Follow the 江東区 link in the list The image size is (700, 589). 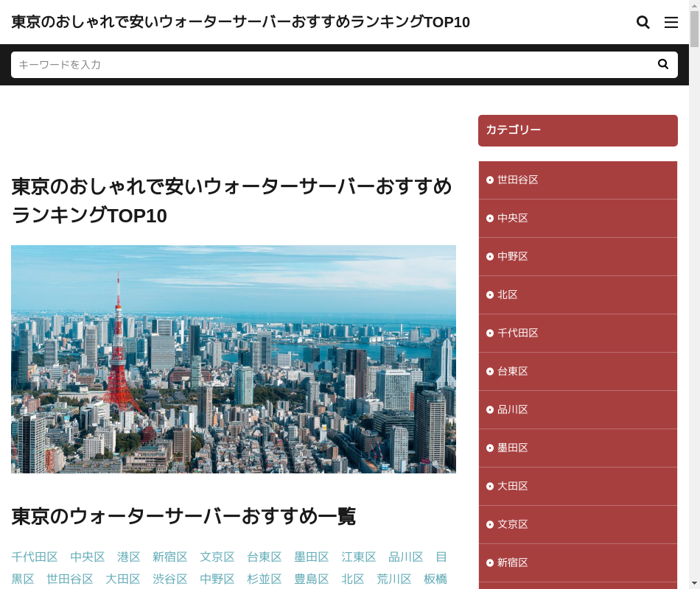coord(359,557)
